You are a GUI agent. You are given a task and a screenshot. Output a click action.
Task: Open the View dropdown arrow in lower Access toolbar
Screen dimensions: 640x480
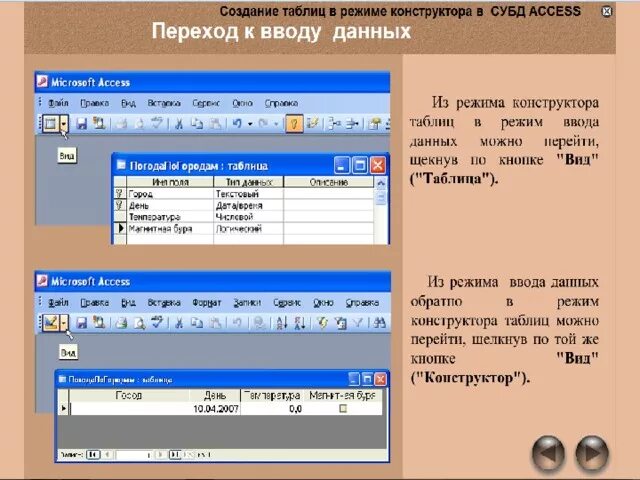64,323
